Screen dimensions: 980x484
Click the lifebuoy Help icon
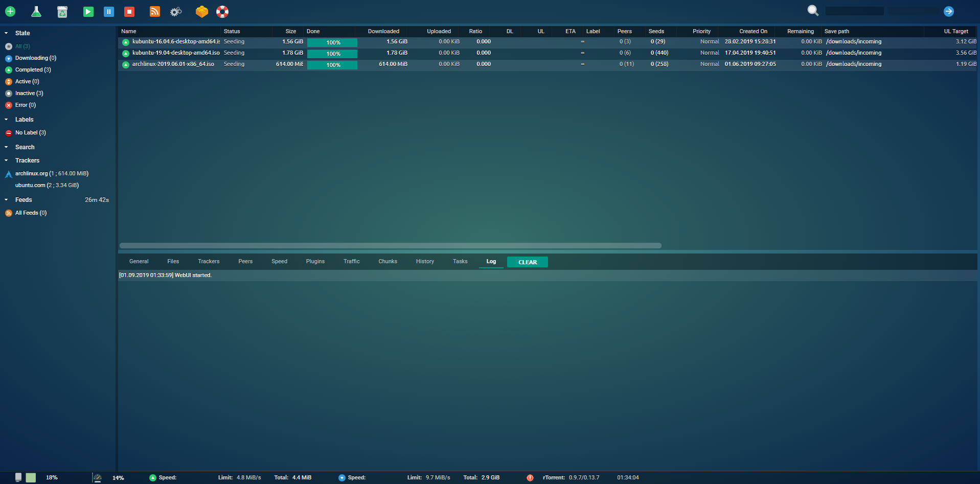coord(222,12)
